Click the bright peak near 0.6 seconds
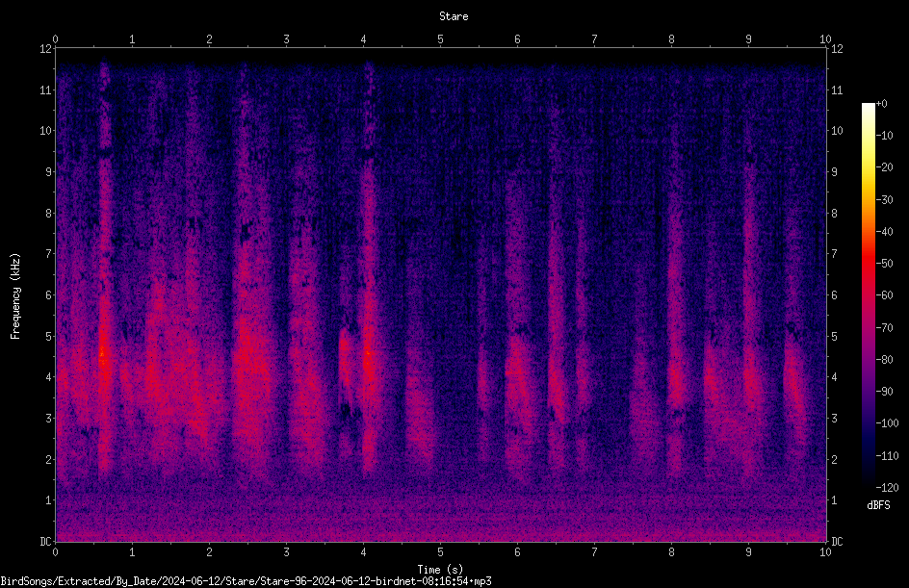This screenshot has width=909, height=588. (103, 354)
